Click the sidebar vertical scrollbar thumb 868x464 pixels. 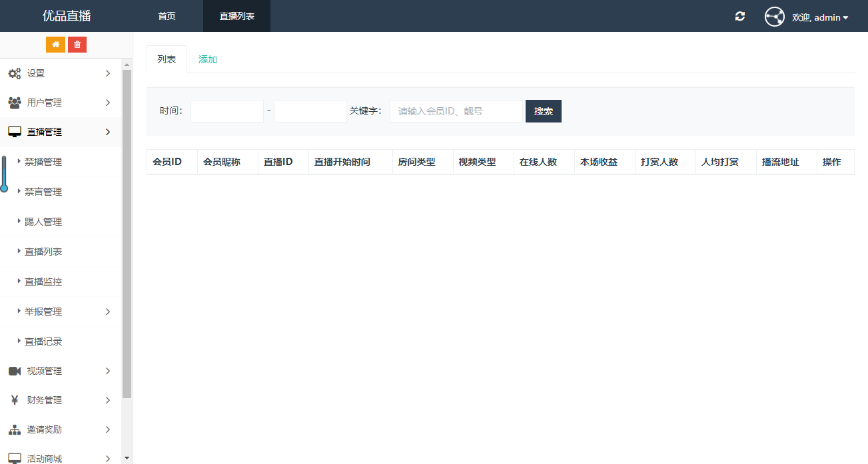[127, 233]
